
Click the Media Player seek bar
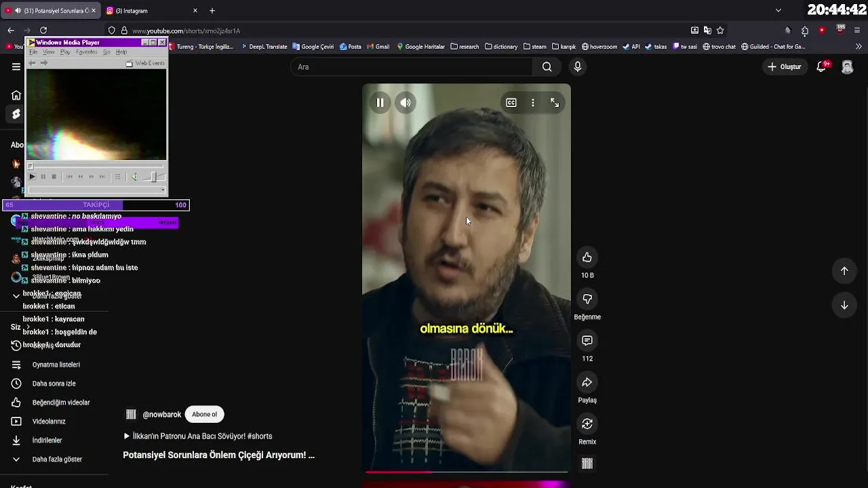click(x=96, y=165)
